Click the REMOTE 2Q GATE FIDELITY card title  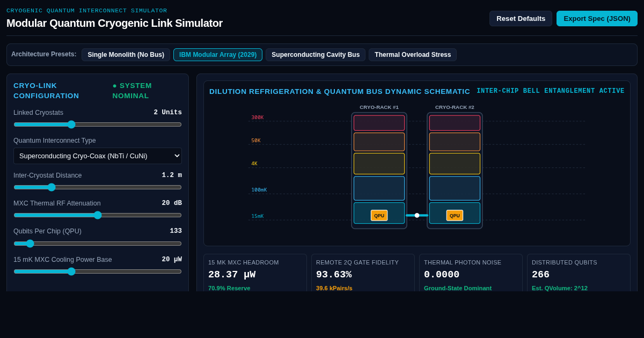pyautogui.click(x=357, y=262)
